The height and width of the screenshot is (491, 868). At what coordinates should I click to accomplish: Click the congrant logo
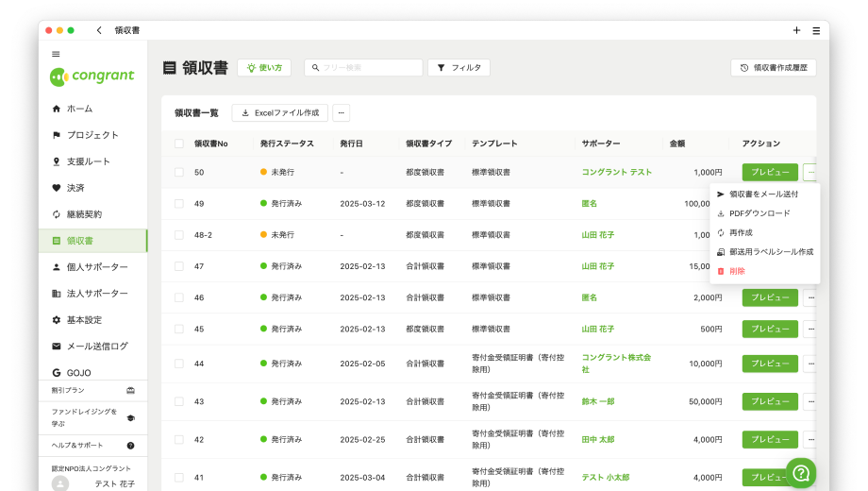click(x=92, y=76)
